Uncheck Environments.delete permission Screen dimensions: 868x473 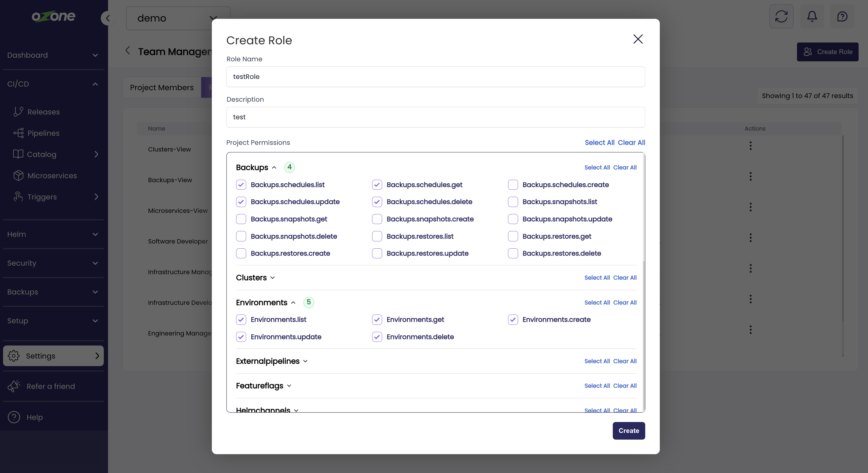377,337
